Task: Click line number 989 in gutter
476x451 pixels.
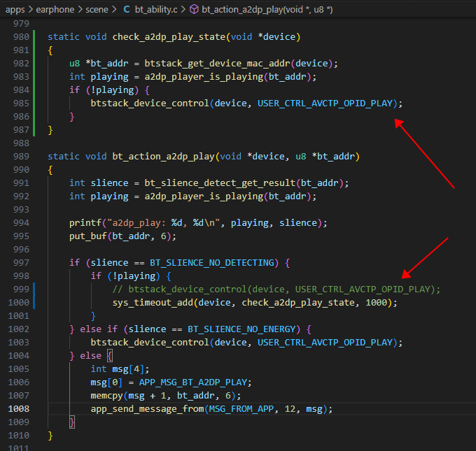Action: coord(21,156)
